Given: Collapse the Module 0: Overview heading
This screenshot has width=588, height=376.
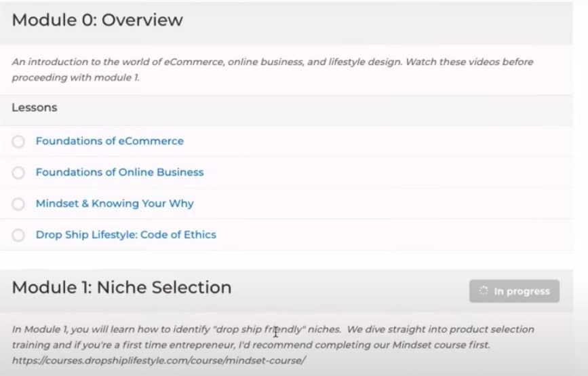Looking at the screenshot, I should tap(98, 20).
